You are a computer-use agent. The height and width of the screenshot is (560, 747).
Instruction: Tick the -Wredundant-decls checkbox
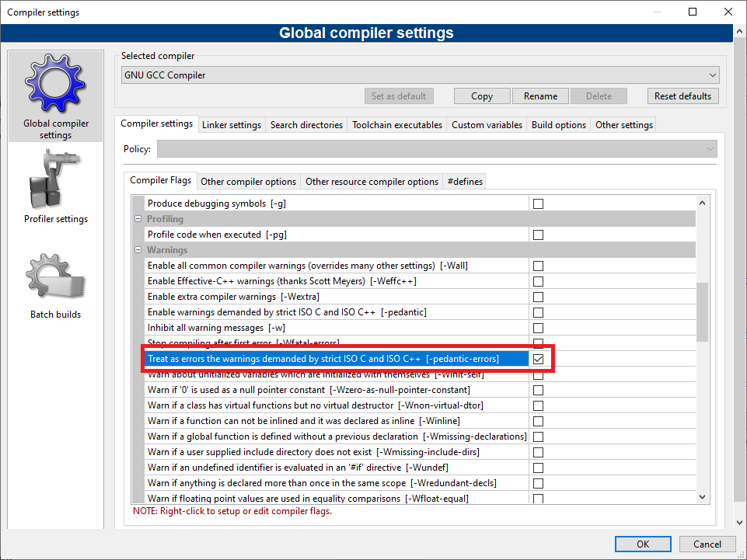[x=538, y=483]
